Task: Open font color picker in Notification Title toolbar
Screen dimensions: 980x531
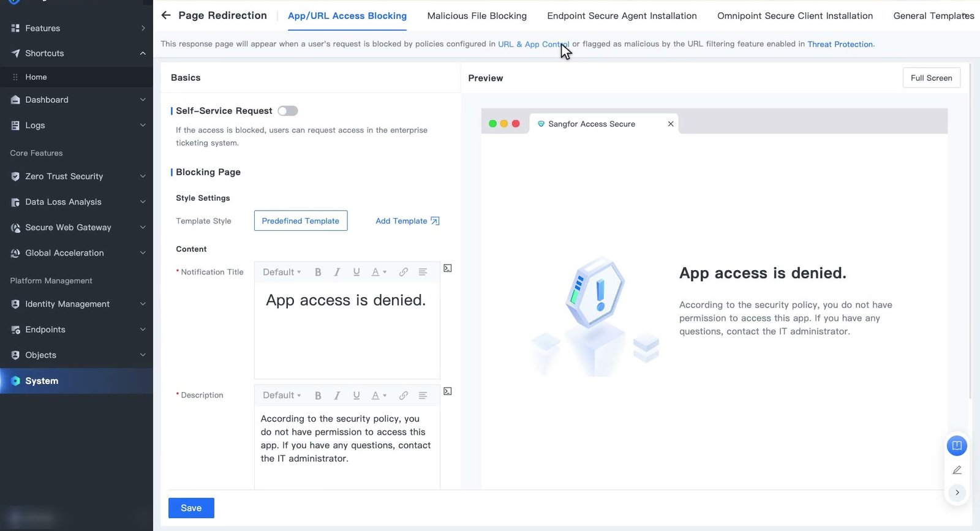Action: [379, 272]
